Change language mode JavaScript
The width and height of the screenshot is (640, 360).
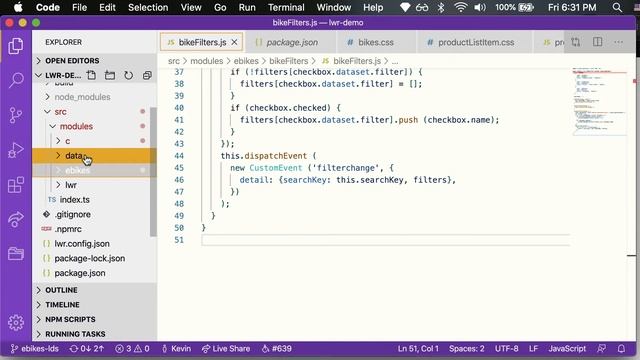point(567,349)
